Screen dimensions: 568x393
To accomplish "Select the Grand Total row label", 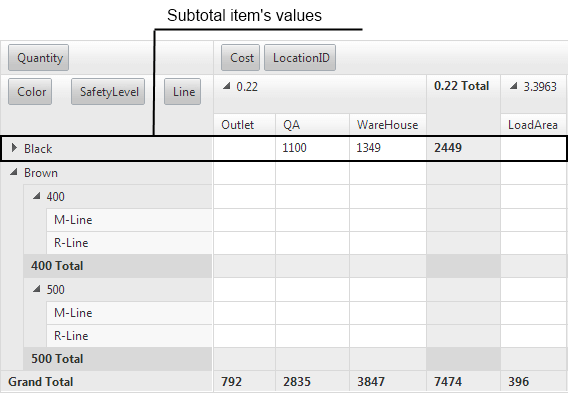I will (41, 382).
